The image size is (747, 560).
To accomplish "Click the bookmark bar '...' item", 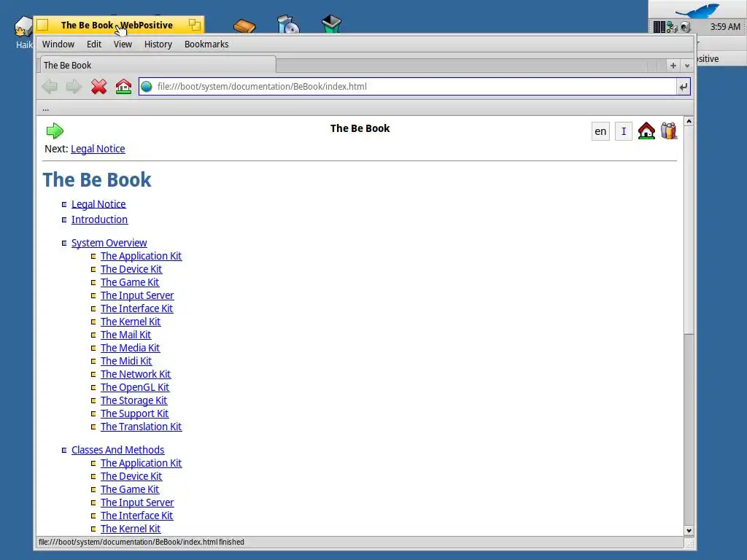I will pos(45,109).
